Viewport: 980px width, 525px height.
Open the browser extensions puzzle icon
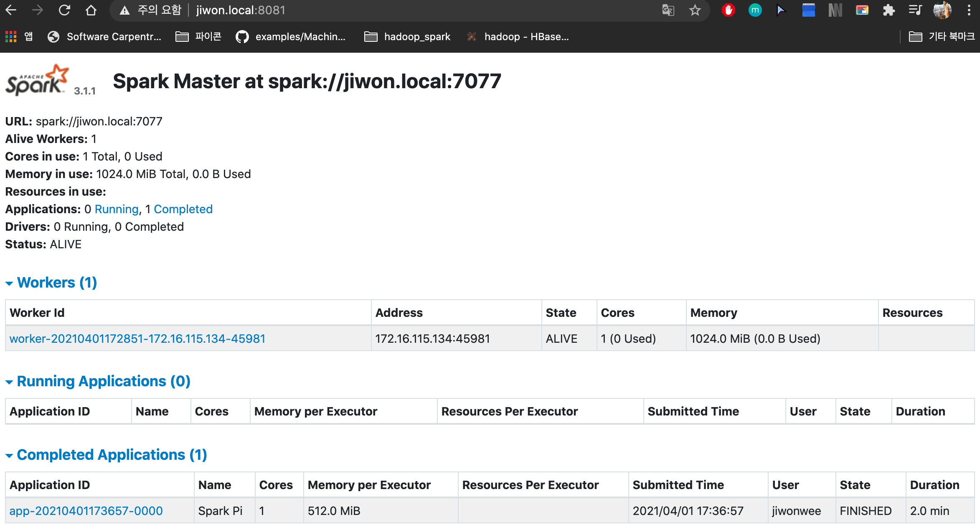(x=889, y=10)
